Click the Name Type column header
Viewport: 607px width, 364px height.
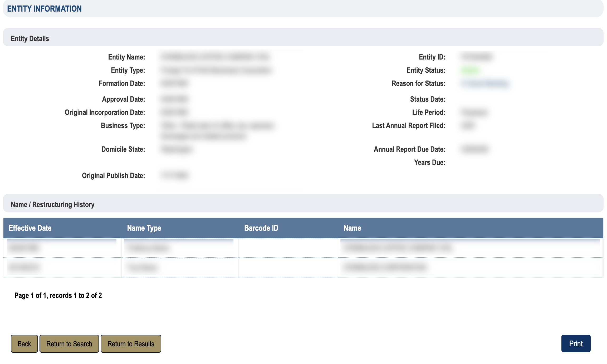point(144,228)
